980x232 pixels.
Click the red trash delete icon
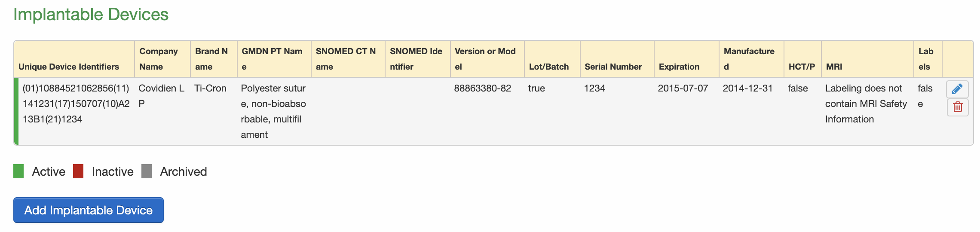[957, 107]
